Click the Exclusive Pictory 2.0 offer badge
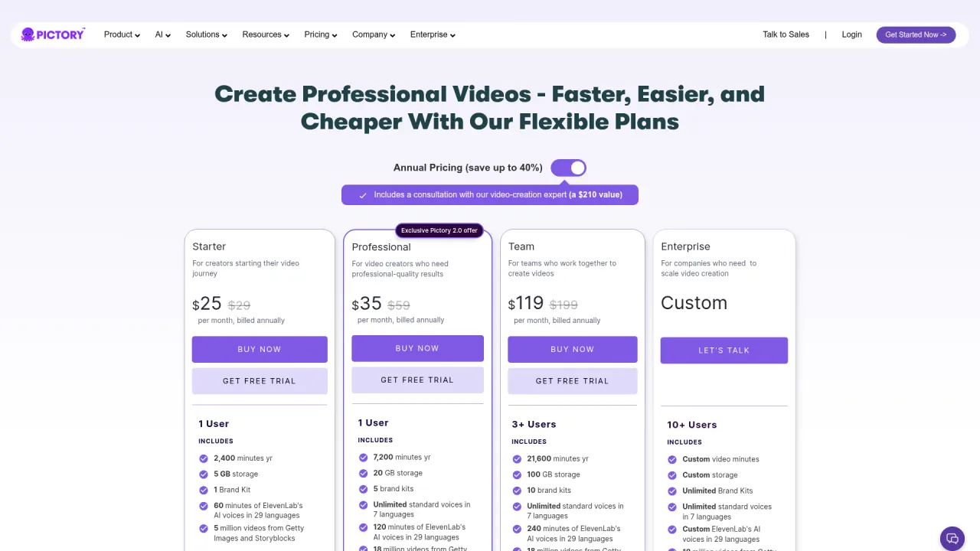The image size is (980, 551). tap(439, 230)
